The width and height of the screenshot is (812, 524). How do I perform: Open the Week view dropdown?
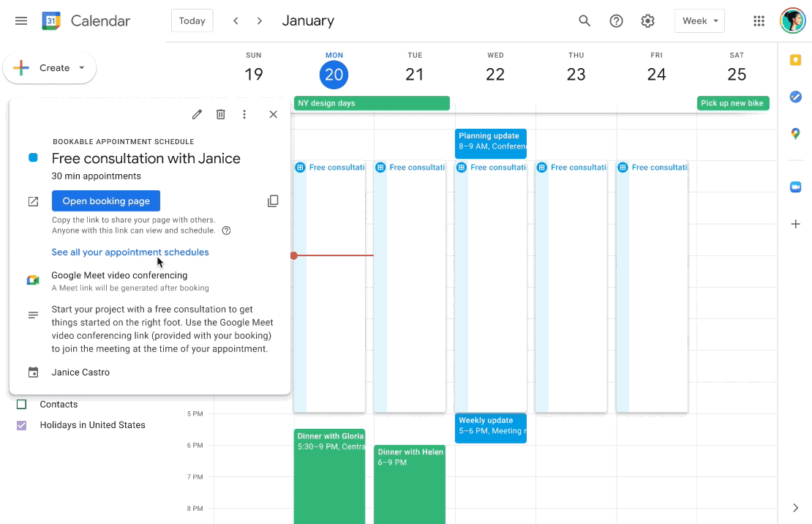tap(699, 21)
